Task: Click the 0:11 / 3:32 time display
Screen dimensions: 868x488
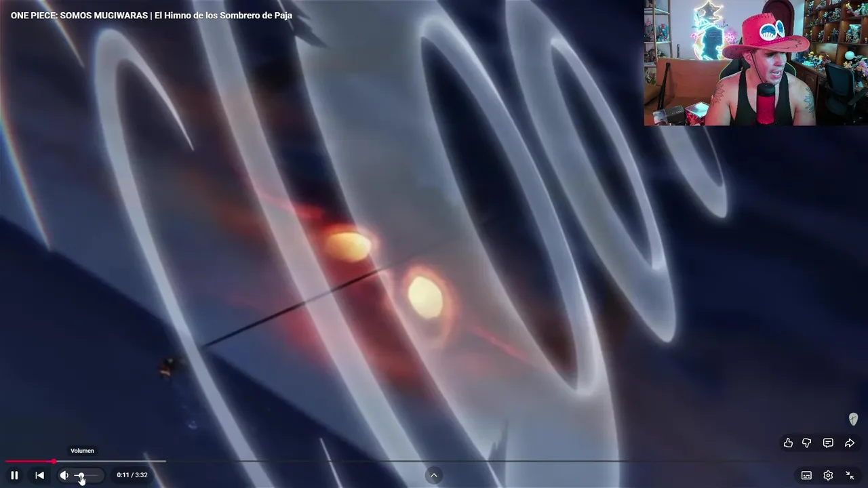Action: tap(132, 475)
